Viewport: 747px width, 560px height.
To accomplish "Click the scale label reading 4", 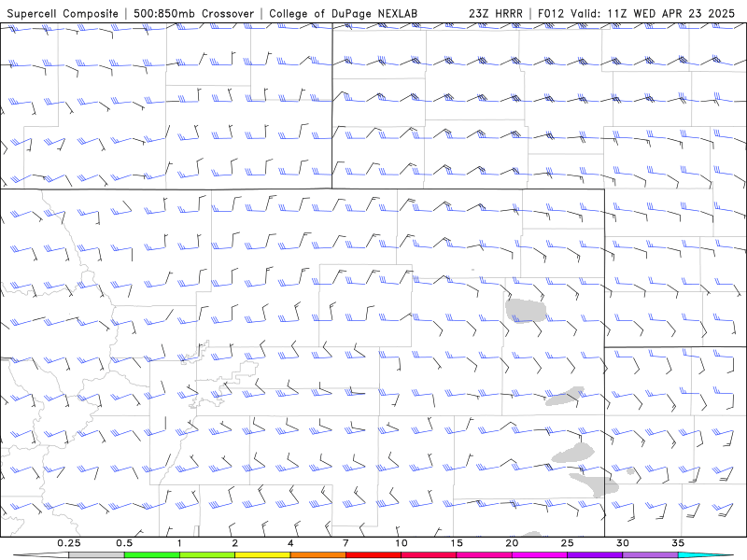I will (290, 543).
